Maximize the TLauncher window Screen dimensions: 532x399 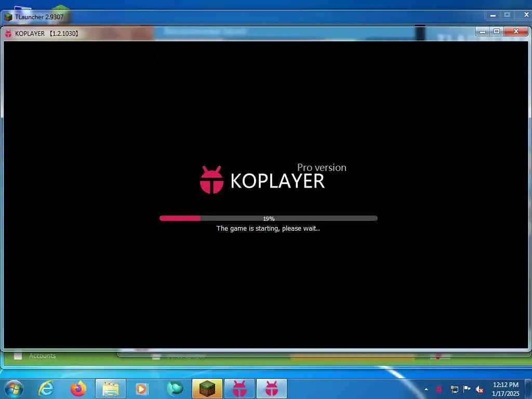click(507, 15)
